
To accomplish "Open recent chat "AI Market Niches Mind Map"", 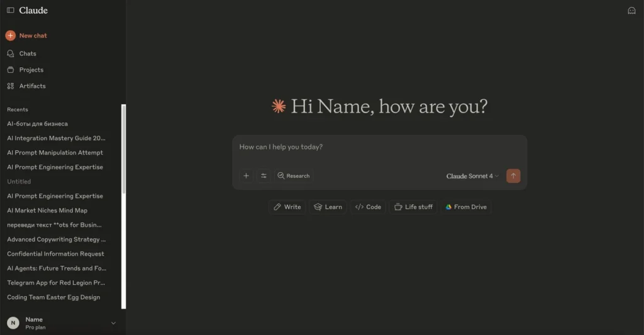I will [47, 210].
